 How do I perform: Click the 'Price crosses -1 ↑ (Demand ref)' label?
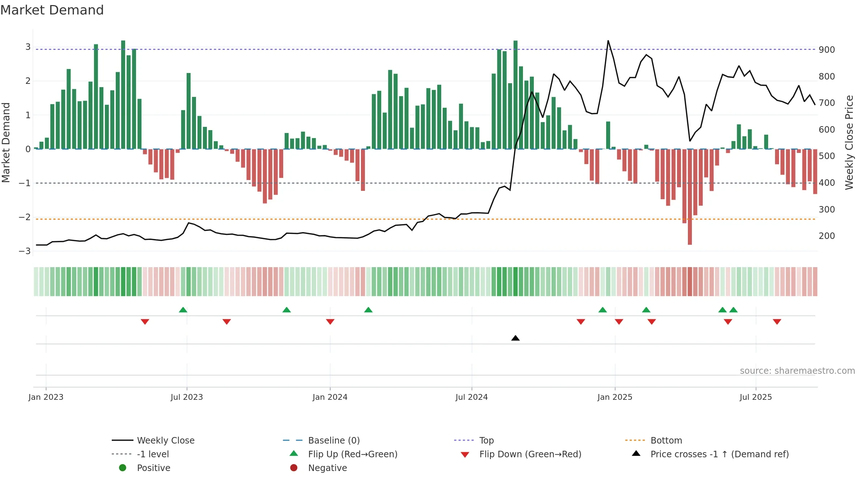720,454
